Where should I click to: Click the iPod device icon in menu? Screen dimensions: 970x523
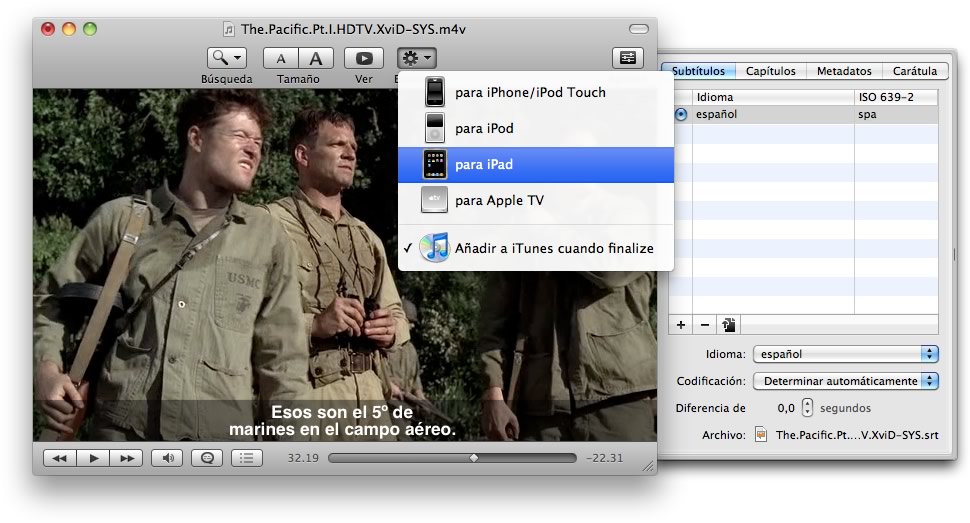pos(435,128)
